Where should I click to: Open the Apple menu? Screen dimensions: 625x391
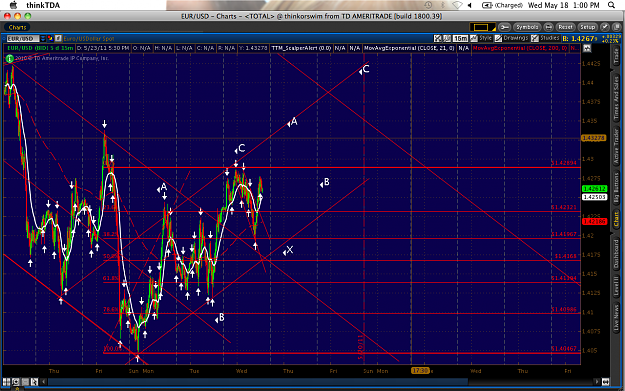pos(13,5)
